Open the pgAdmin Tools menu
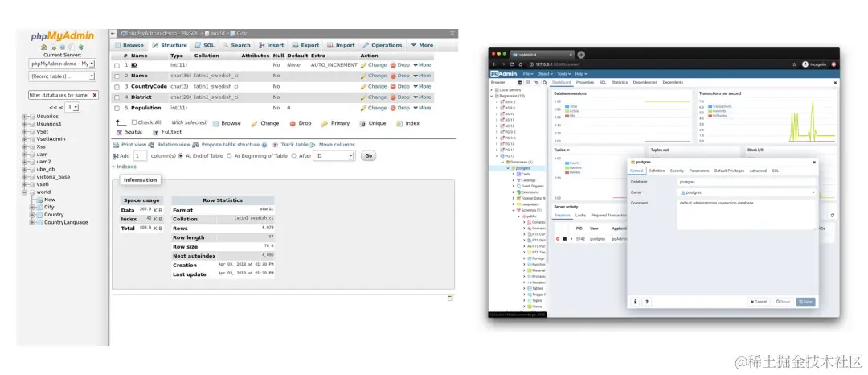This screenshot has width=868, height=375. coord(563,74)
